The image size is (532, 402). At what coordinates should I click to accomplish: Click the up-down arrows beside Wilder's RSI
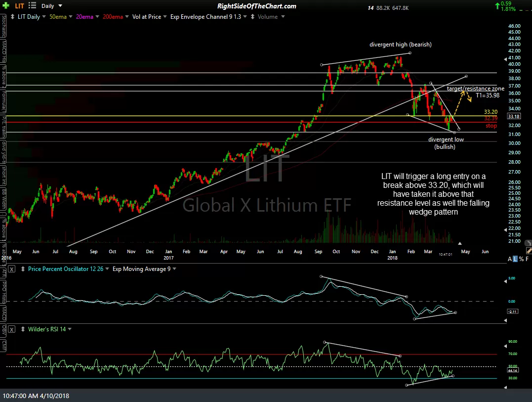(23, 329)
